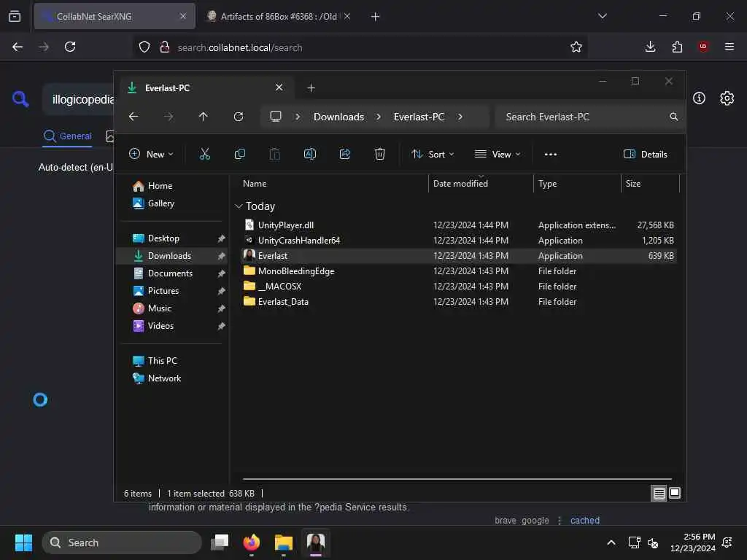The height and width of the screenshot is (560, 747).
Task: Click the PC monitor icon in breadcrumb
Action: coord(275,117)
